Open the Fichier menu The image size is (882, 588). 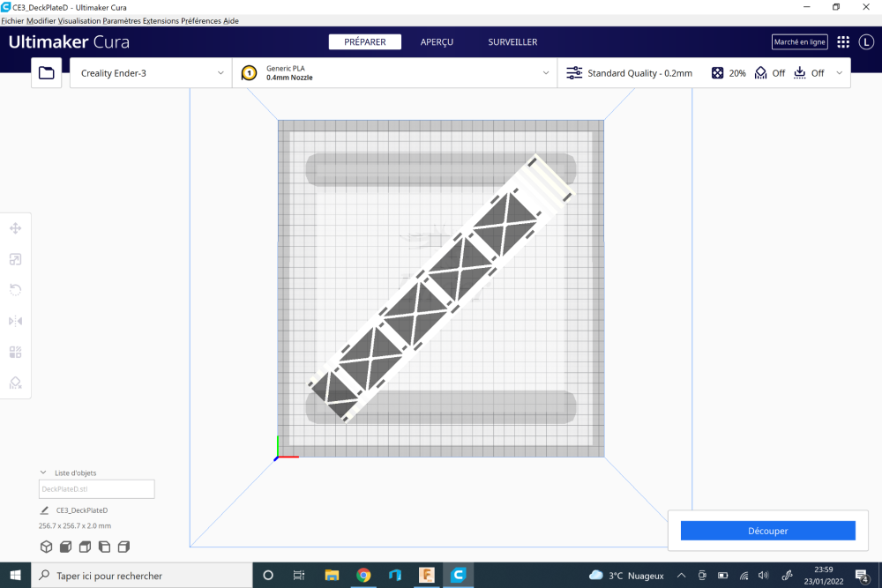pyautogui.click(x=12, y=21)
